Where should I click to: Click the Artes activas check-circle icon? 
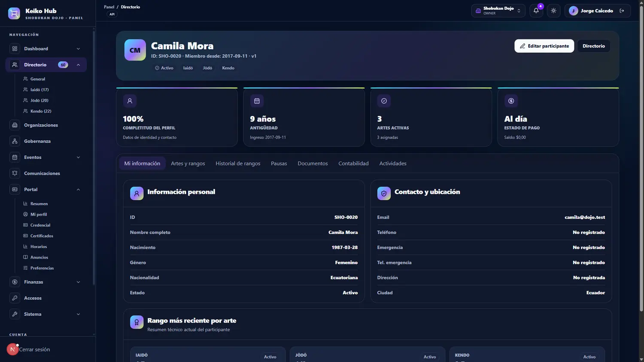[x=384, y=101]
